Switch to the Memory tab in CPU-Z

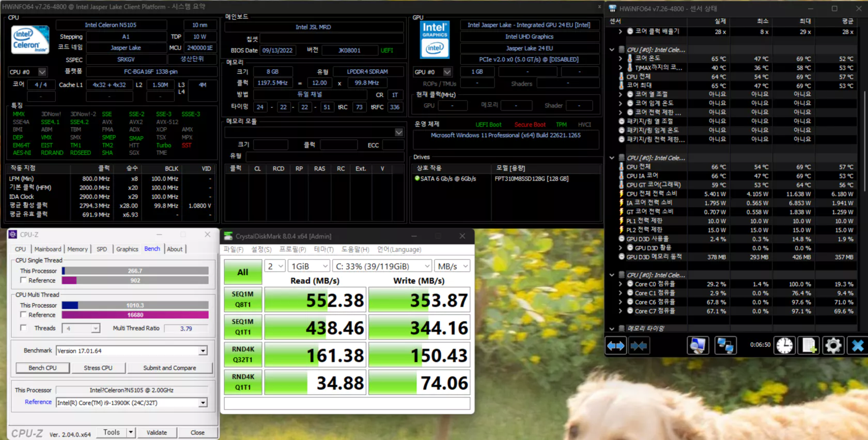(x=78, y=249)
